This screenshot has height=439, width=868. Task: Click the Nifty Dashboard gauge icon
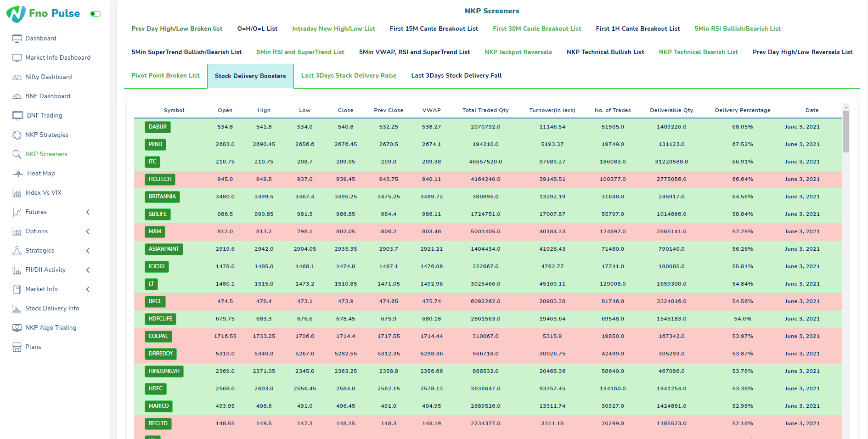pyautogui.click(x=17, y=77)
